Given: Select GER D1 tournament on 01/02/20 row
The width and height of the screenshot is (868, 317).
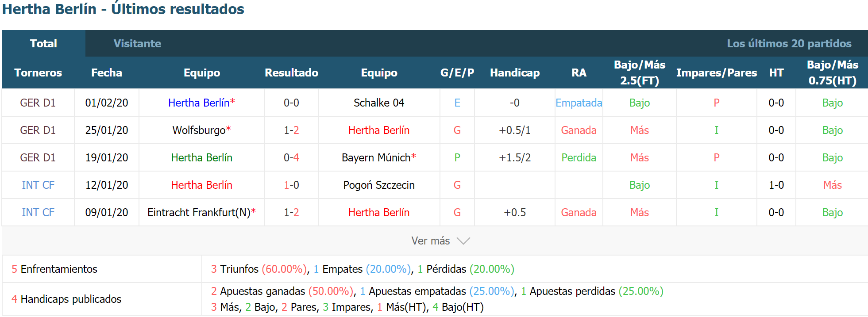Looking at the screenshot, I should (38, 103).
